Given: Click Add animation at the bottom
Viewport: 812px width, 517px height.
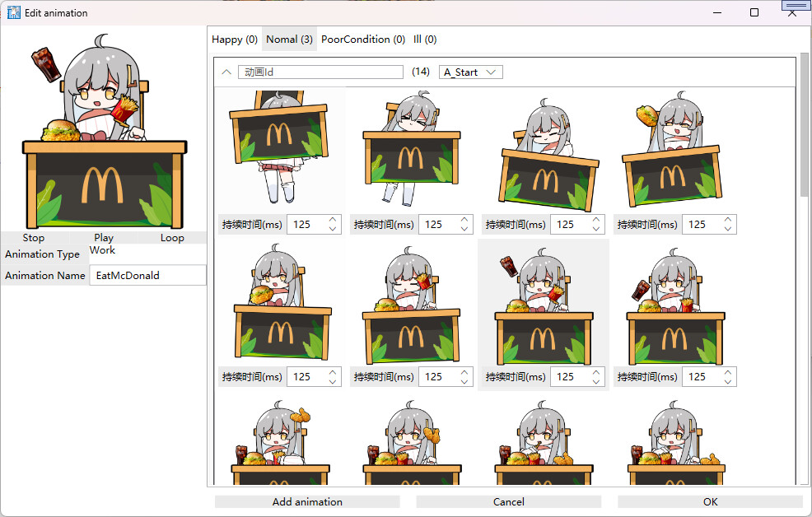Looking at the screenshot, I should tap(307, 501).
